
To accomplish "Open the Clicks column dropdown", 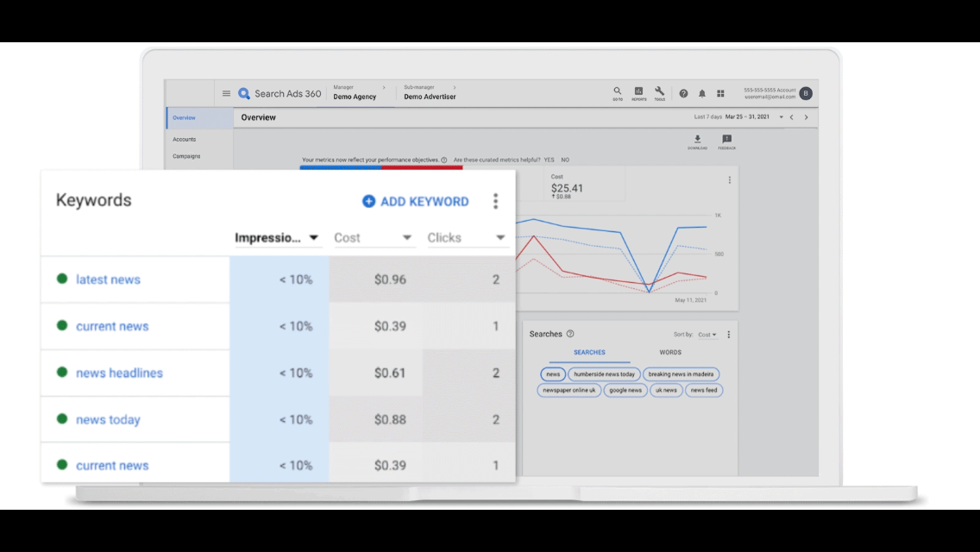I will point(500,238).
